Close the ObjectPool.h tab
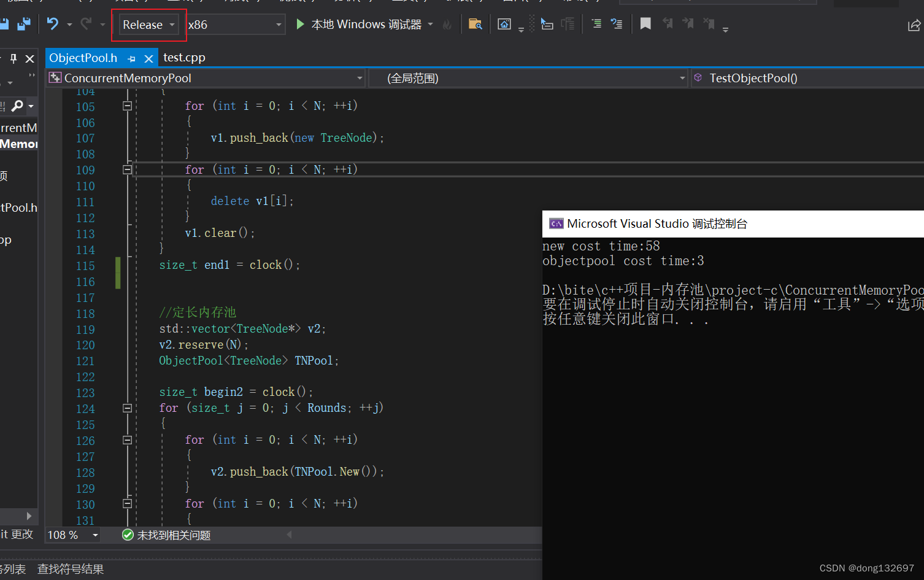This screenshot has height=580, width=924. click(148, 59)
